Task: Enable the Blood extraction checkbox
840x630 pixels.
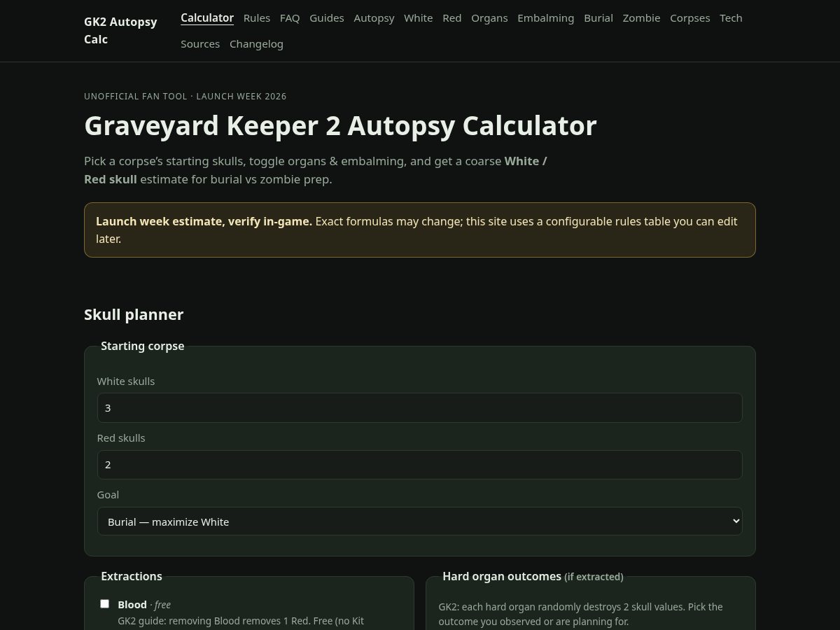Action: (x=104, y=603)
